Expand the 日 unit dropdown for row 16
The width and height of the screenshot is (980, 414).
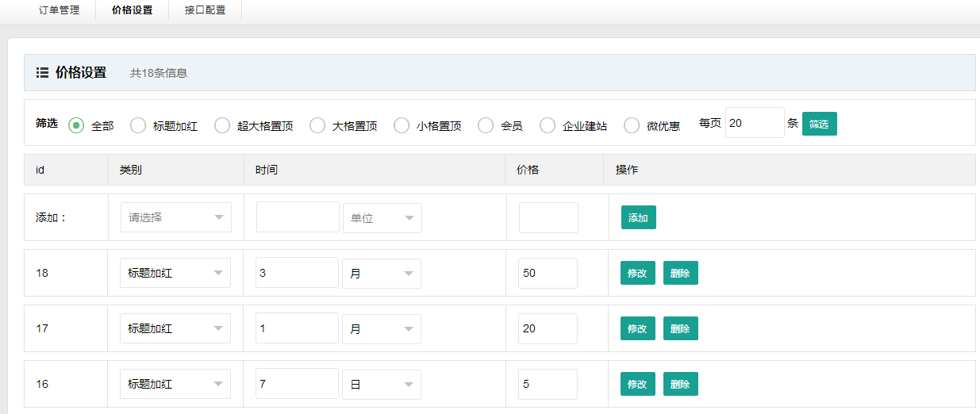(382, 384)
